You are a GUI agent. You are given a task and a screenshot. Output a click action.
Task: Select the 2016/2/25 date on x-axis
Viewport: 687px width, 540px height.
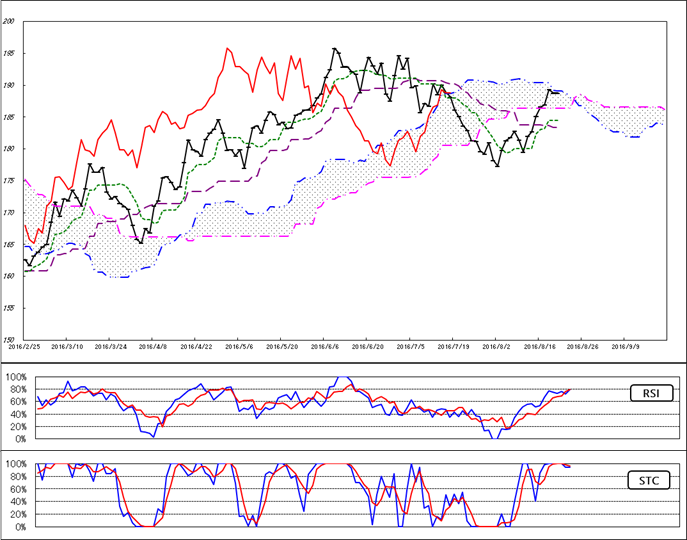[24, 346]
